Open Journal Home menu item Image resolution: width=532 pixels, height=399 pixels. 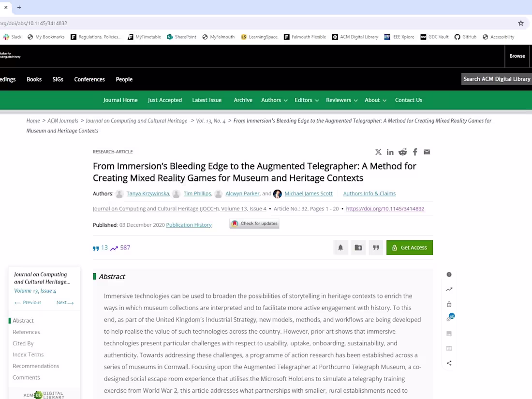click(120, 100)
